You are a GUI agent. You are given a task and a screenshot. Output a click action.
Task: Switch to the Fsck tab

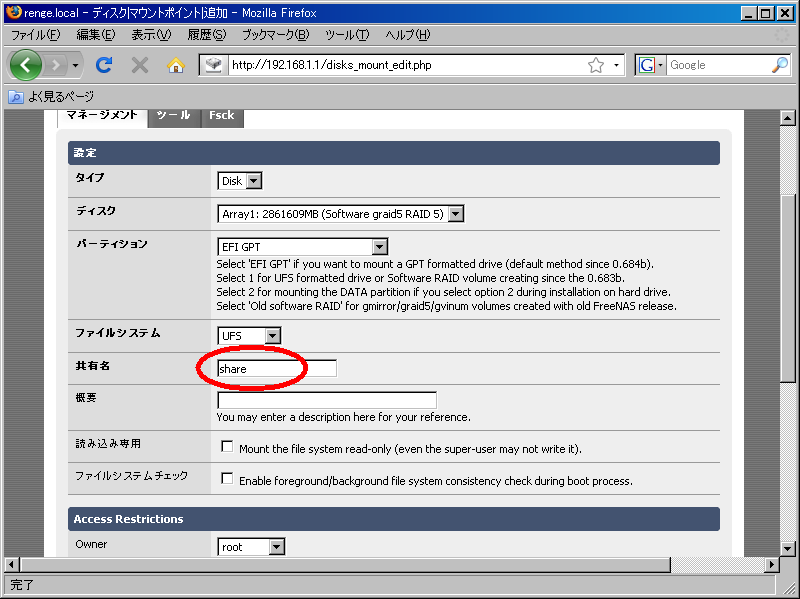click(x=221, y=116)
